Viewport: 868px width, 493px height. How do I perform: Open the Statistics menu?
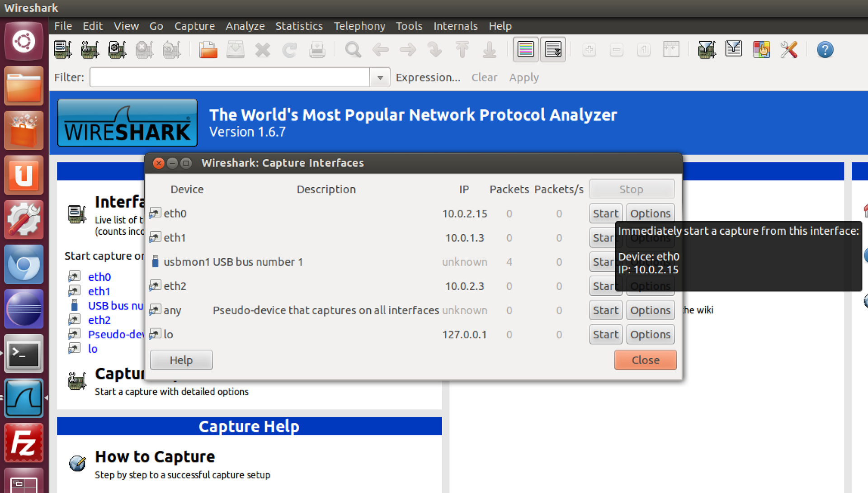[299, 26]
